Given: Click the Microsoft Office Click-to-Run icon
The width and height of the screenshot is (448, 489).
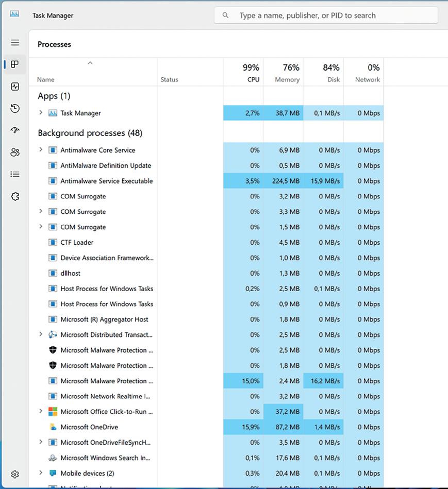Looking at the screenshot, I should coord(53,412).
